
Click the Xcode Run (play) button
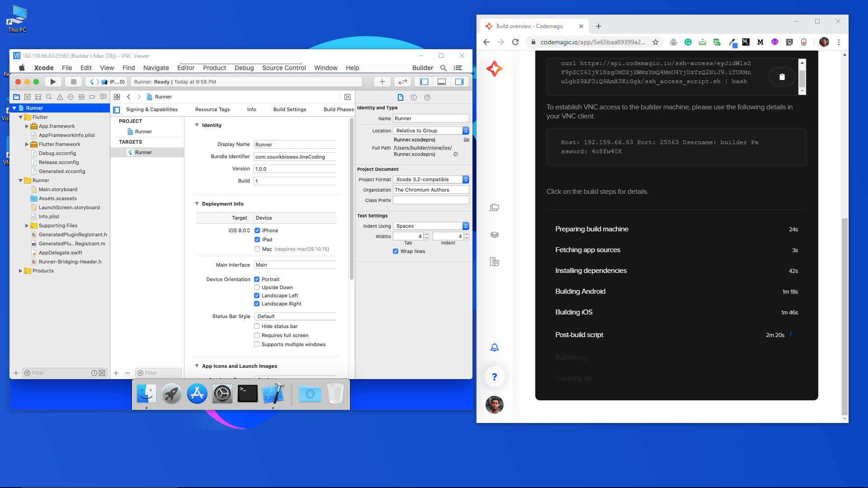click(x=53, y=82)
